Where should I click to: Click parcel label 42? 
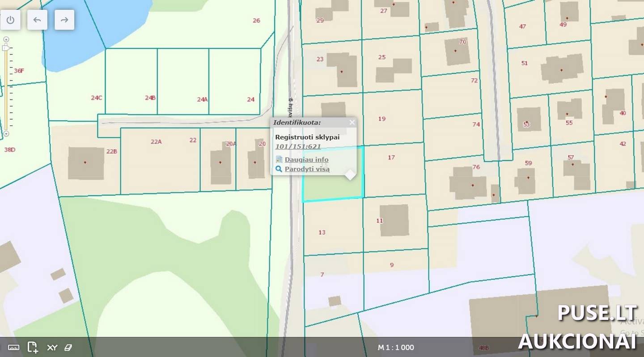tap(623, 144)
